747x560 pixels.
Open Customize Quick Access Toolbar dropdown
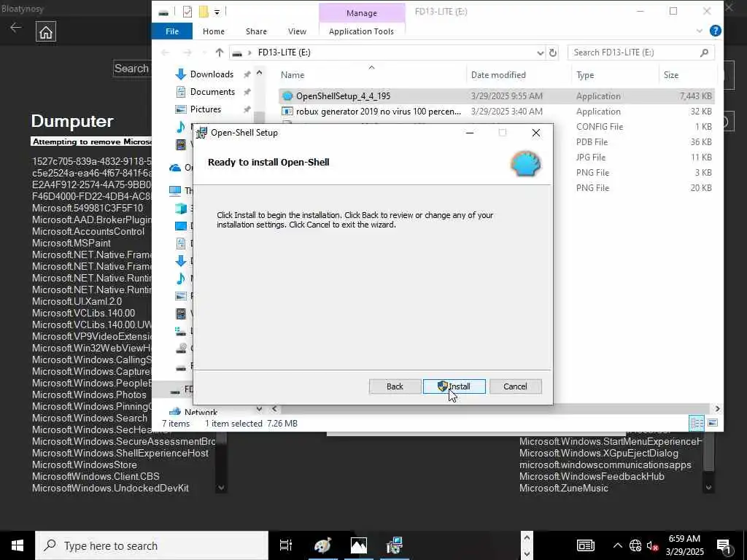(217, 12)
